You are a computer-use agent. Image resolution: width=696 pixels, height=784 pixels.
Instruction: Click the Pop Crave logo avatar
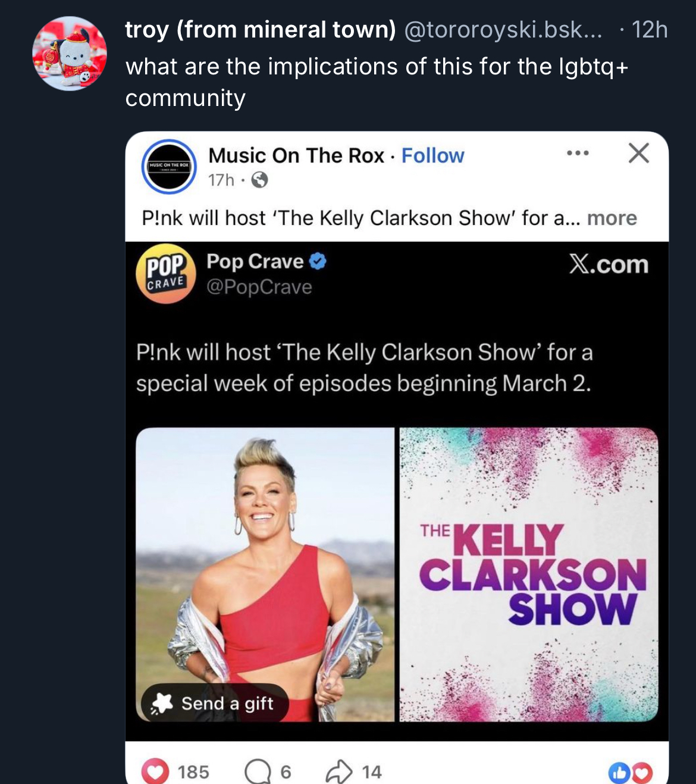coord(165,274)
